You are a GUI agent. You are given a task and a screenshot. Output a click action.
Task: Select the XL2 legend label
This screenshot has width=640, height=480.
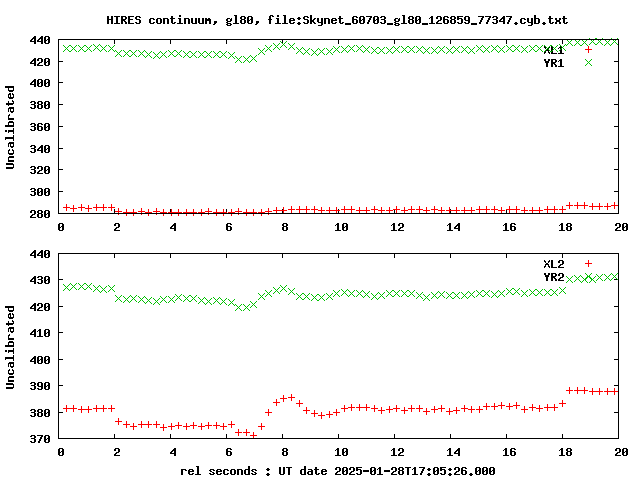click(x=553, y=264)
